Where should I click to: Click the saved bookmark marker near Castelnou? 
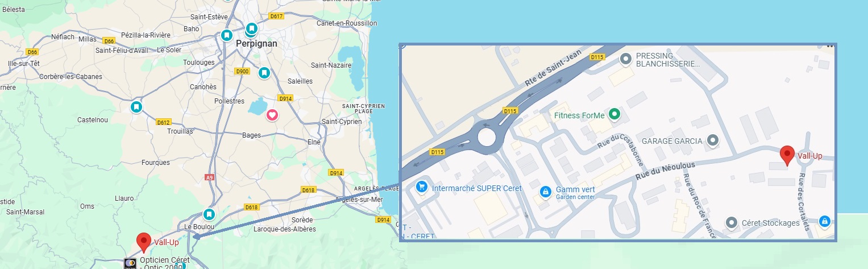click(x=136, y=107)
